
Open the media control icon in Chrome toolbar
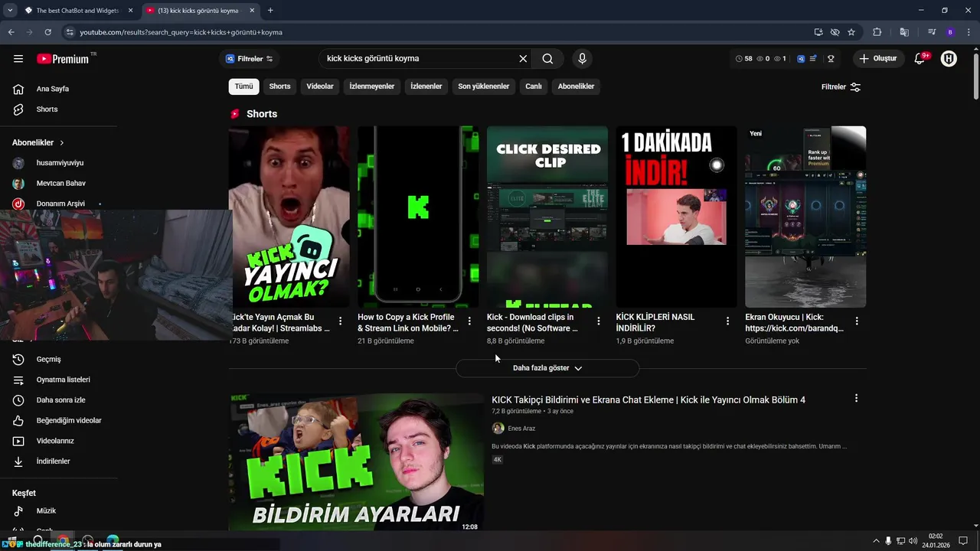(x=932, y=32)
